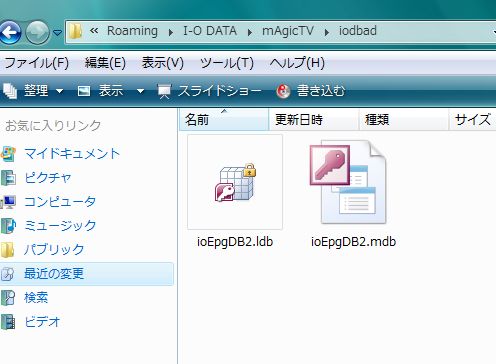The image size is (496, 364).
Task: Click ミュージック icon in sidebar
Action: tap(8, 226)
